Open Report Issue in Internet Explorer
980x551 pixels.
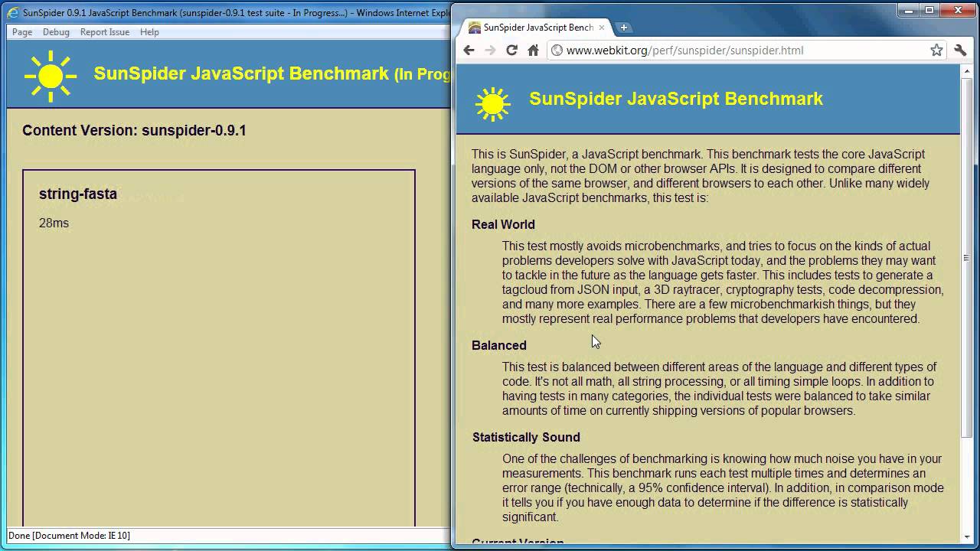[105, 32]
